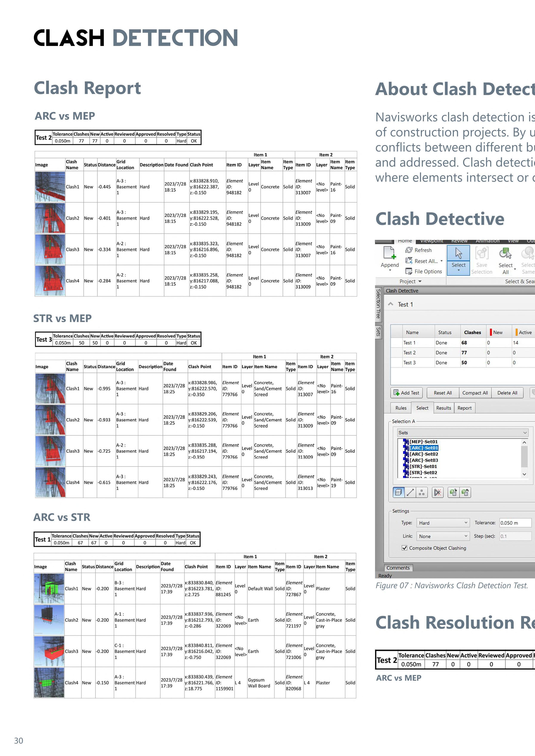This screenshot has width=535, height=756.
Task: Click the Refresh icon
Action: [409, 250]
